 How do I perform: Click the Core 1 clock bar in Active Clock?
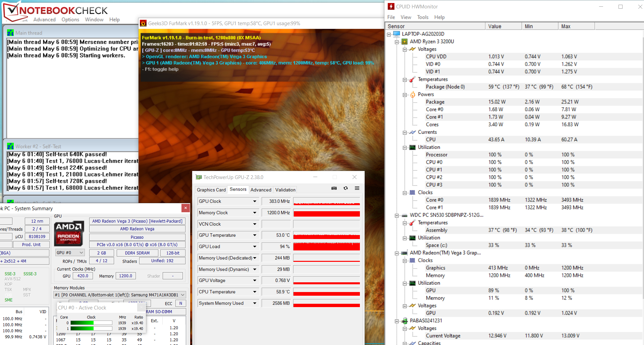tap(91, 329)
